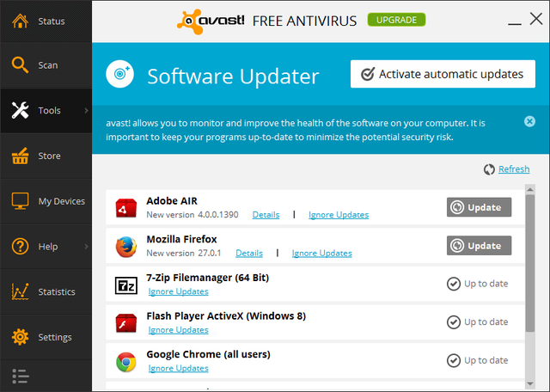Click the Settings gear icon

(x=20, y=337)
